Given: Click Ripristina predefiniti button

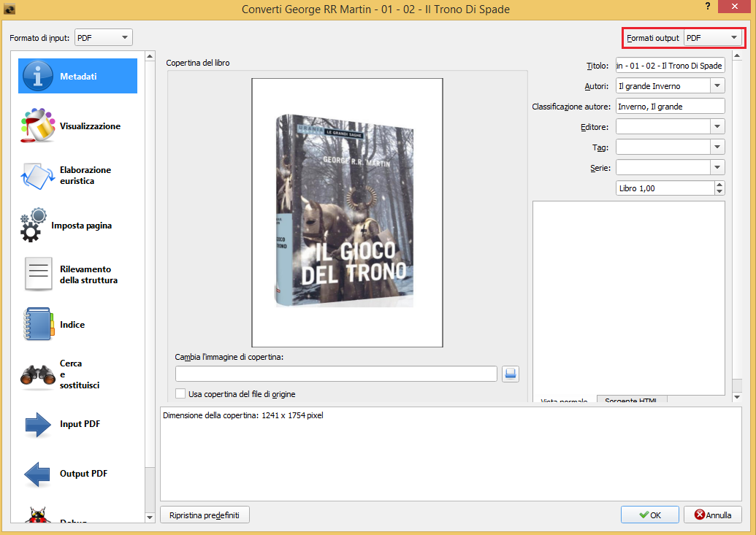Looking at the screenshot, I should (205, 515).
